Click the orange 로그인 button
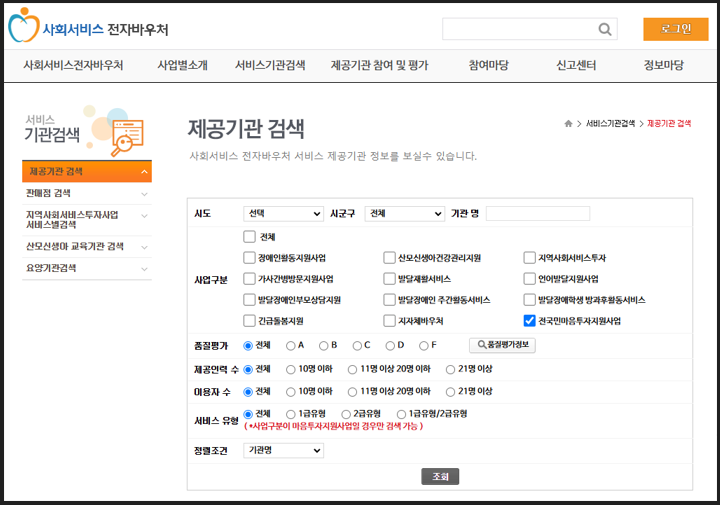 tap(675, 29)
